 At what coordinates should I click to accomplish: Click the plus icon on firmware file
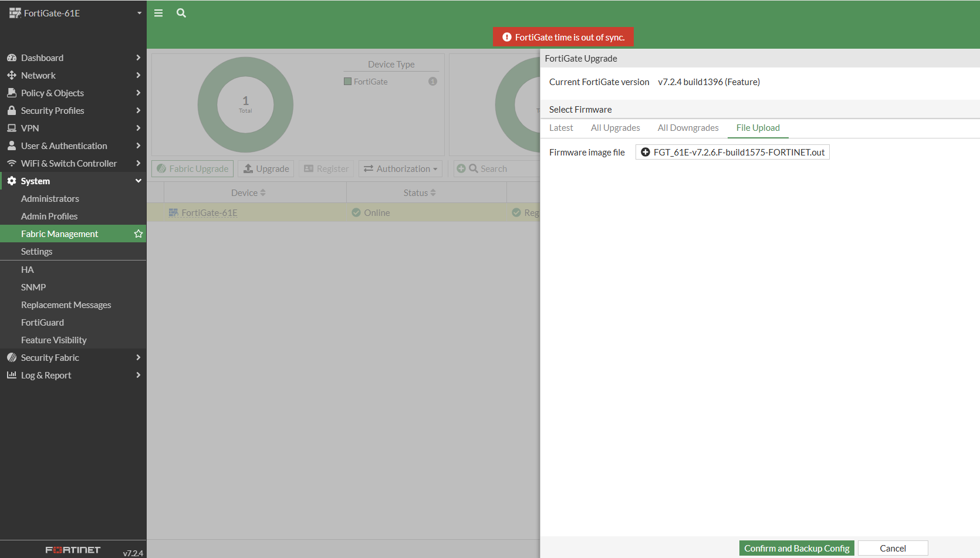pos(646,152)
